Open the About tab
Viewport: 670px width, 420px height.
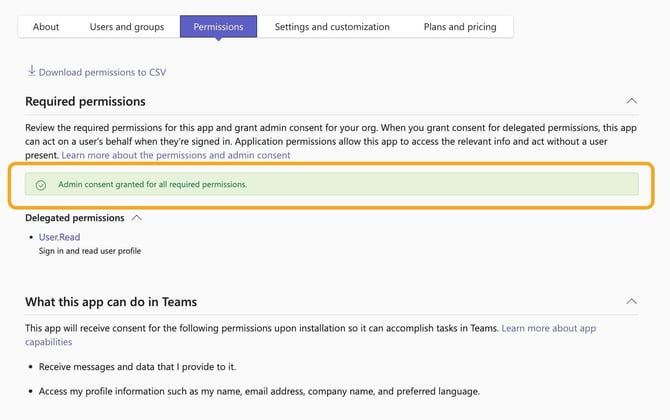point(46,27)
